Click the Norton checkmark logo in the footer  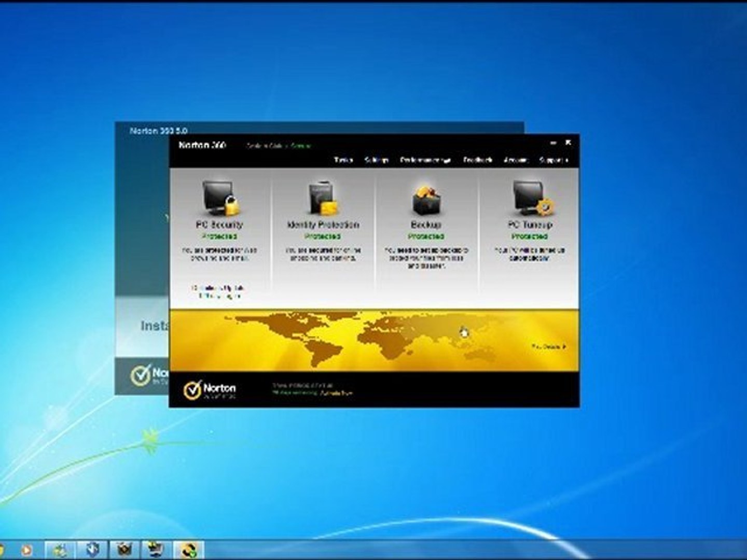[192, 390]
